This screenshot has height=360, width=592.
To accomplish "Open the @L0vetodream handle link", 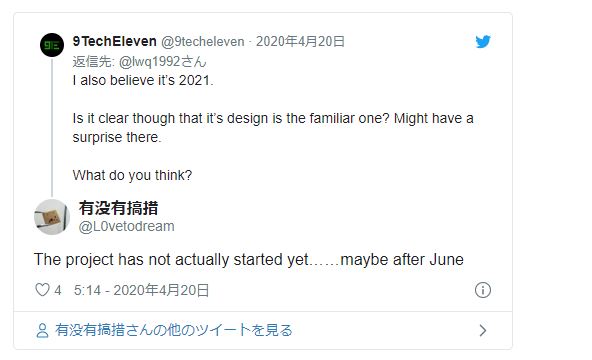I will (126, 226).
